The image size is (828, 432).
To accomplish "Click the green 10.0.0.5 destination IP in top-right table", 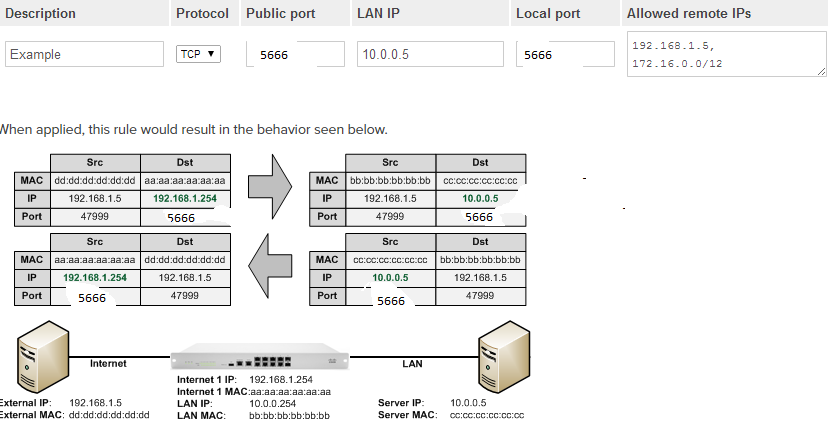I will (x=479, y=198).
